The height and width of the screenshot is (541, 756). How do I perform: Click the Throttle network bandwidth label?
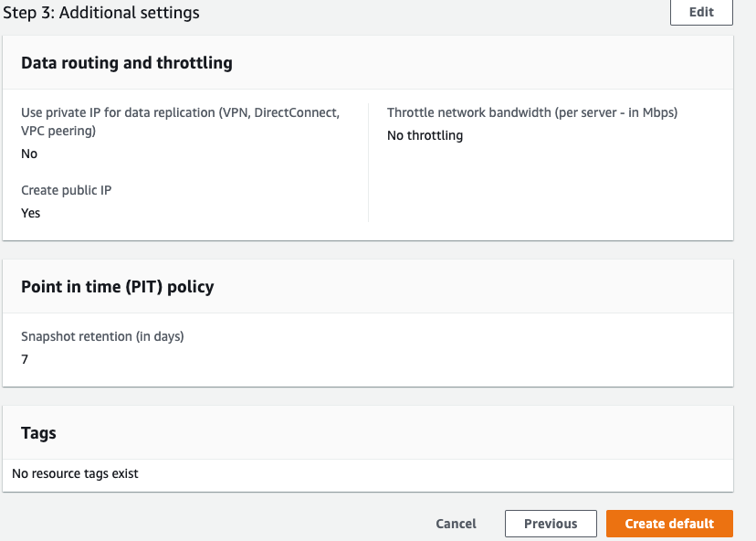click(x=531, y=112)
